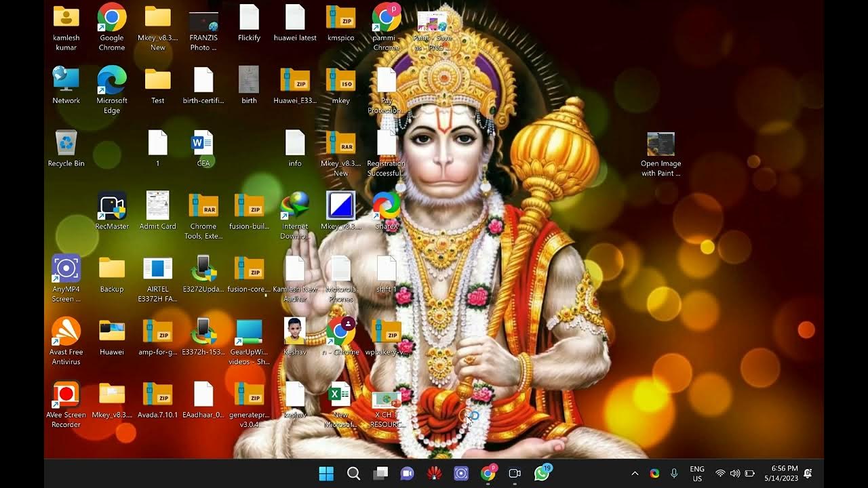Open the Chat app on taskbar
Screen dimensions: 868x488
tap(407, 473)
